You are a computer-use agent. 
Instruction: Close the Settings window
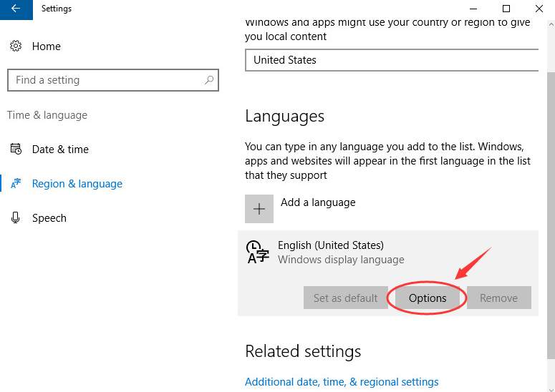pyautogui.click(x=539, y=9)
